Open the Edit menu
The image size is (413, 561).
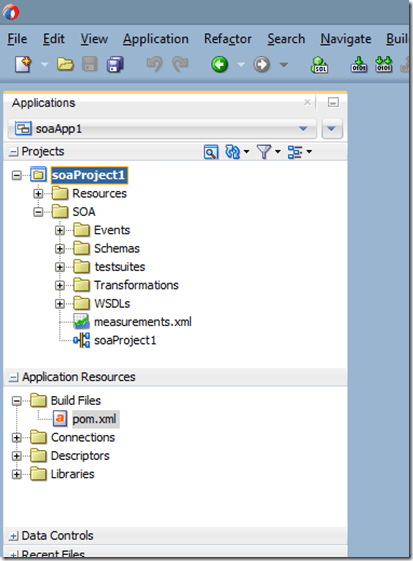54,39
